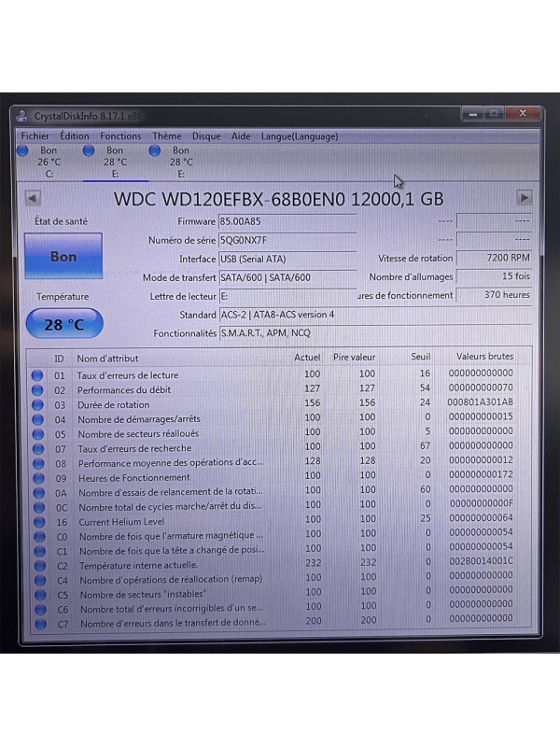Open the Thème menu
Image resolution: width=560 pixels, height=747 pixels.
pos(167,136)
